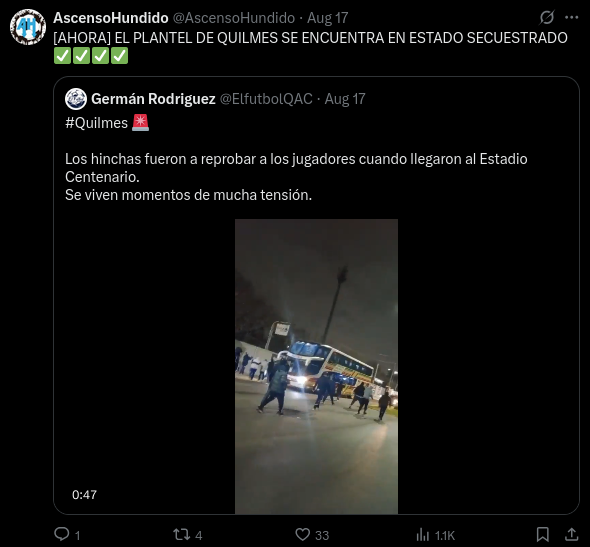Click the quoted tweet's Aug 17 date
Image resolution: width=590 pixels, height=547 pixels.
click(345, 99)
